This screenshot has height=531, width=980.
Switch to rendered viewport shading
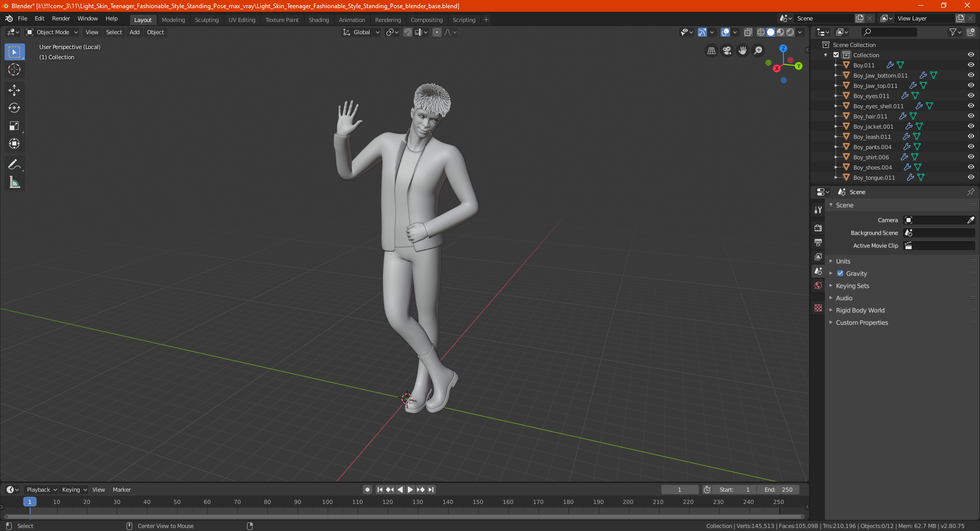point(790,32)
